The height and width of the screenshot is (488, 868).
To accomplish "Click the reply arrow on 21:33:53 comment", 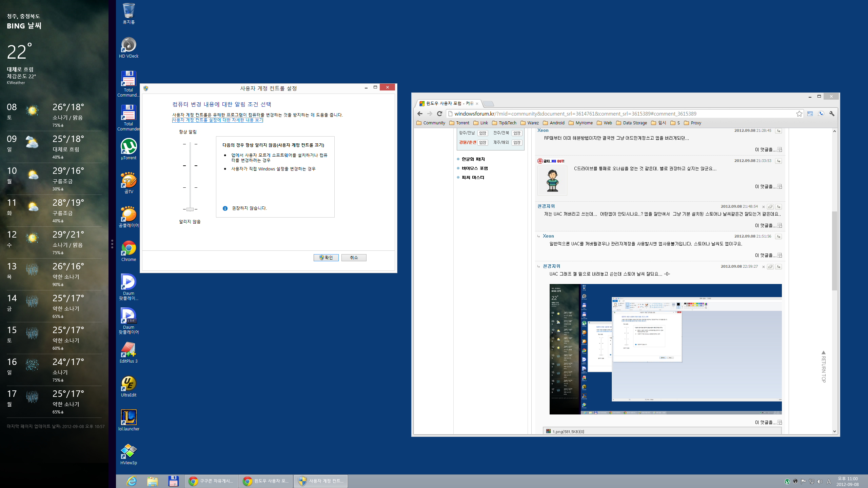I will click(779, 161).
